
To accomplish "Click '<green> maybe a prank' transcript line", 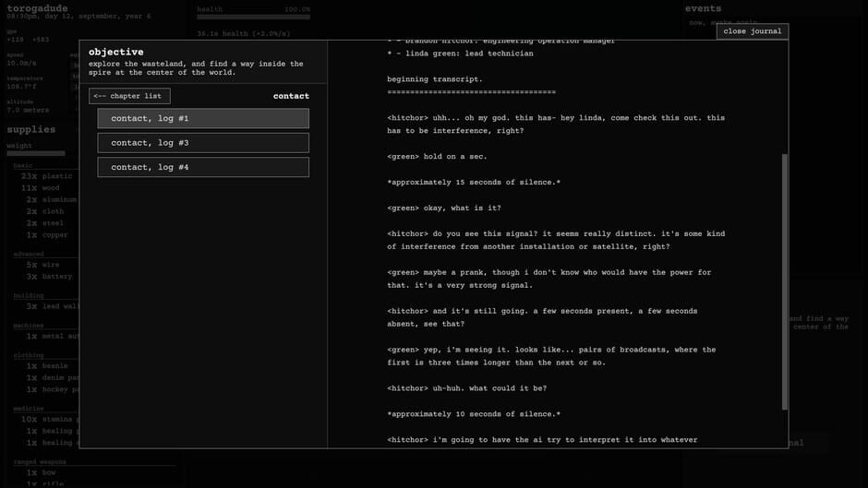I will [x=549, y=279].
